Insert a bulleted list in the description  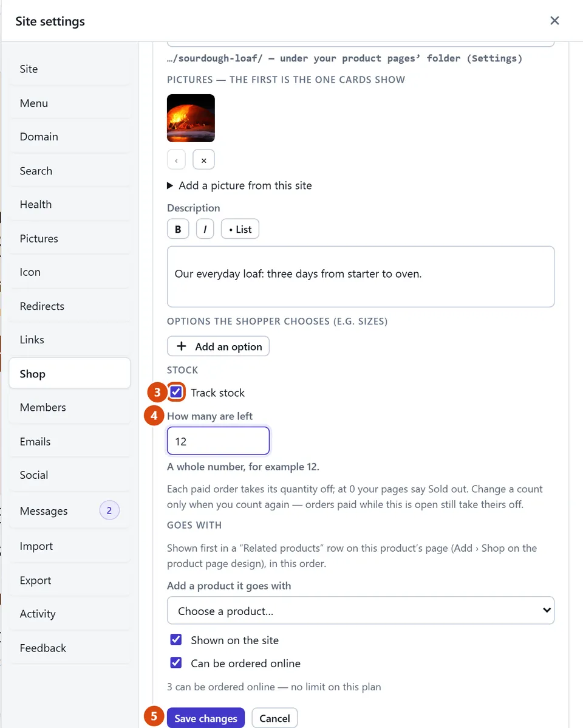[x=240, y=229]
